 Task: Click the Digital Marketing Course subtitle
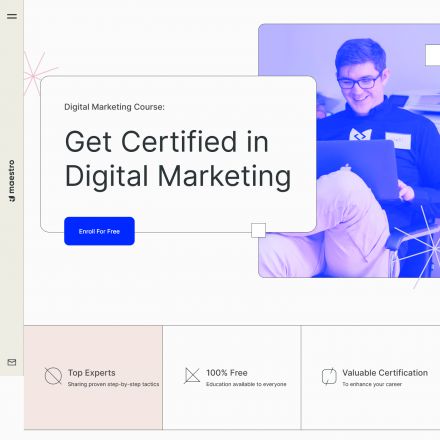tap(114, 107)
